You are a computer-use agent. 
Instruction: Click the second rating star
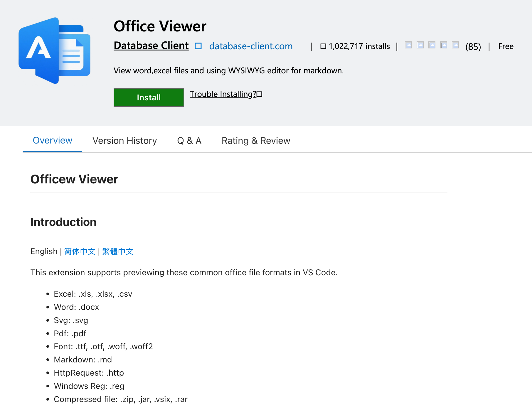[x=420, y=45]
